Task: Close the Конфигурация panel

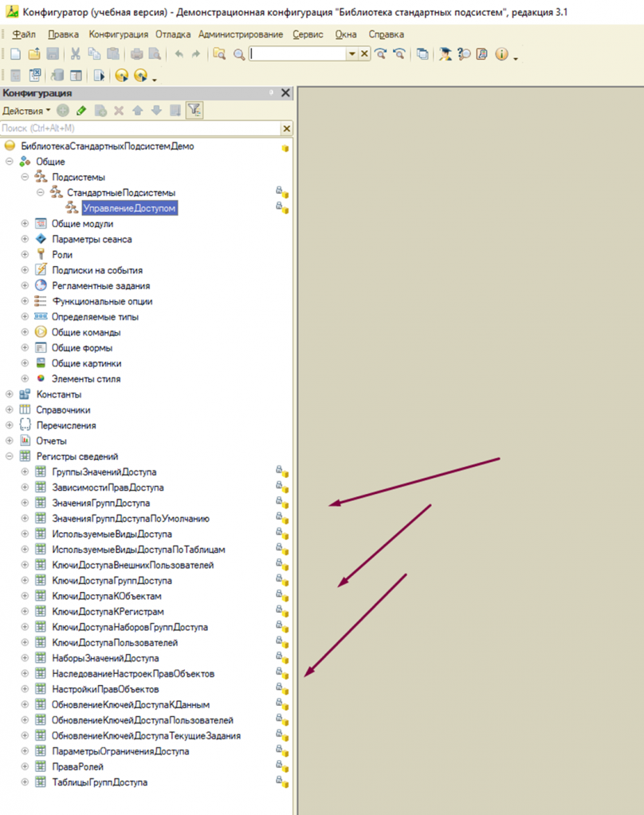Action: click(285, 93)
